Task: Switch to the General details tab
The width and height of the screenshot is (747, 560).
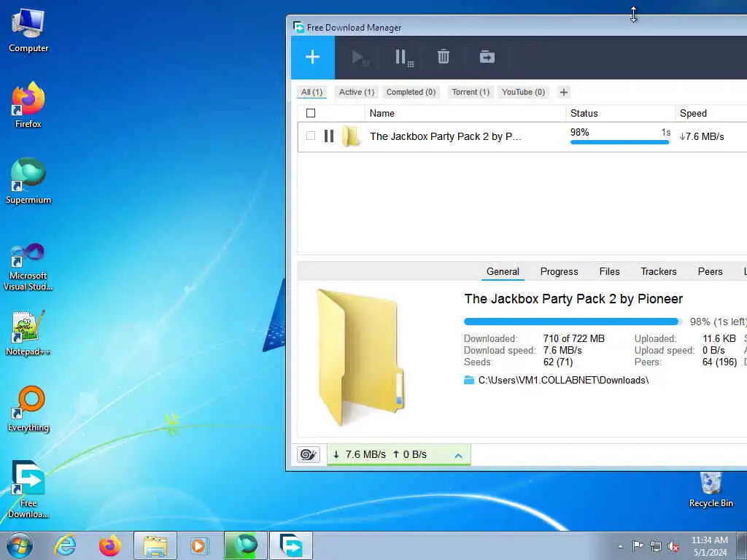Action: pos(503,271)
